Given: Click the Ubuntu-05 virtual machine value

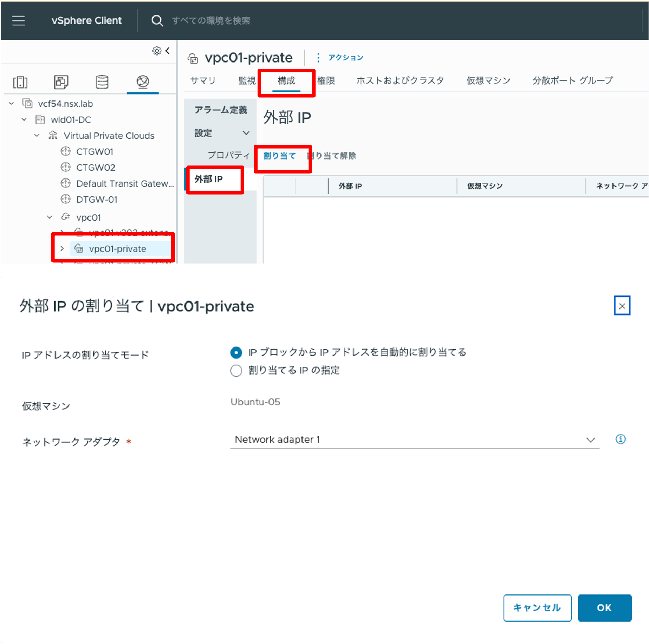Looking at the screenshot, I should point(255,402).
